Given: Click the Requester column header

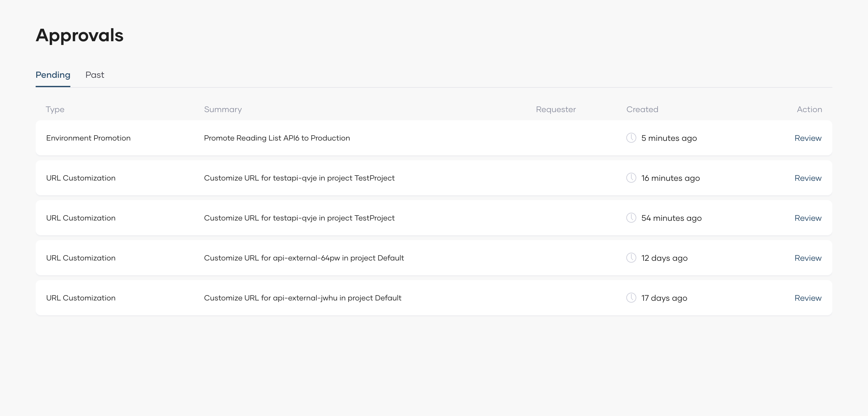Looking at the screenshot, I should tap(556, 109).
